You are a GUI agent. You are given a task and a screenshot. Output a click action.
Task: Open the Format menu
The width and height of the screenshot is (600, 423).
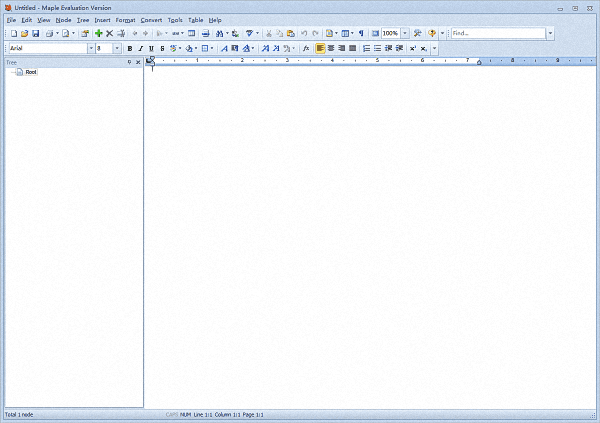click(125, 20)
